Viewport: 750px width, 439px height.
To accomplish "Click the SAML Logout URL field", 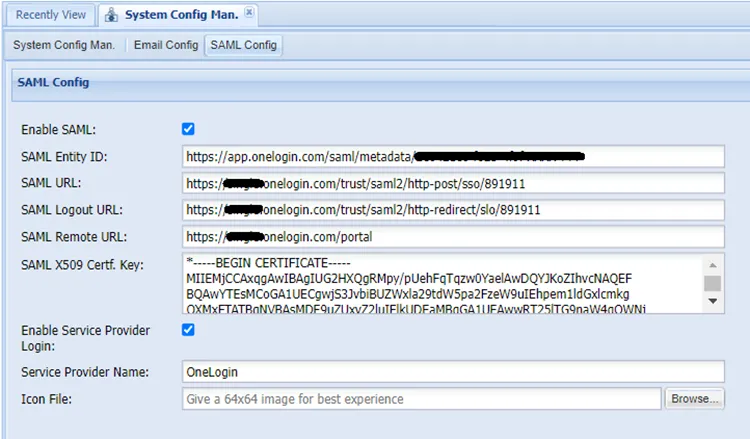I will click(x=453, y=210).
